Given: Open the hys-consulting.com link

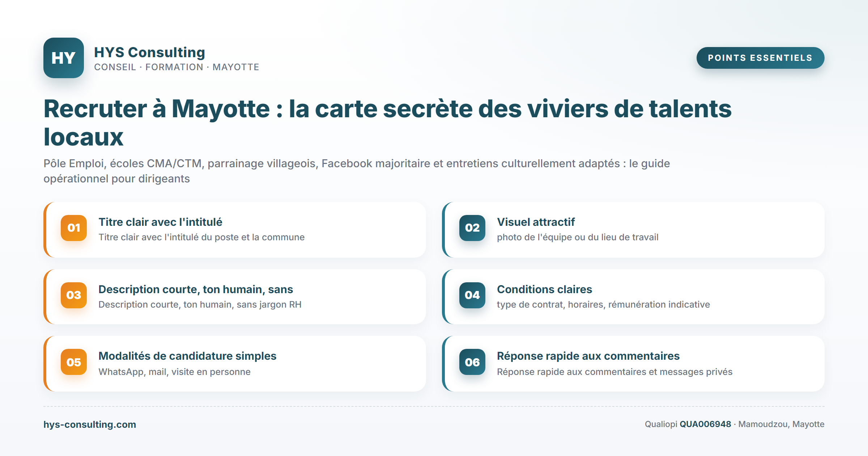Looking at the screenshot, I should [x=90, y=425].
